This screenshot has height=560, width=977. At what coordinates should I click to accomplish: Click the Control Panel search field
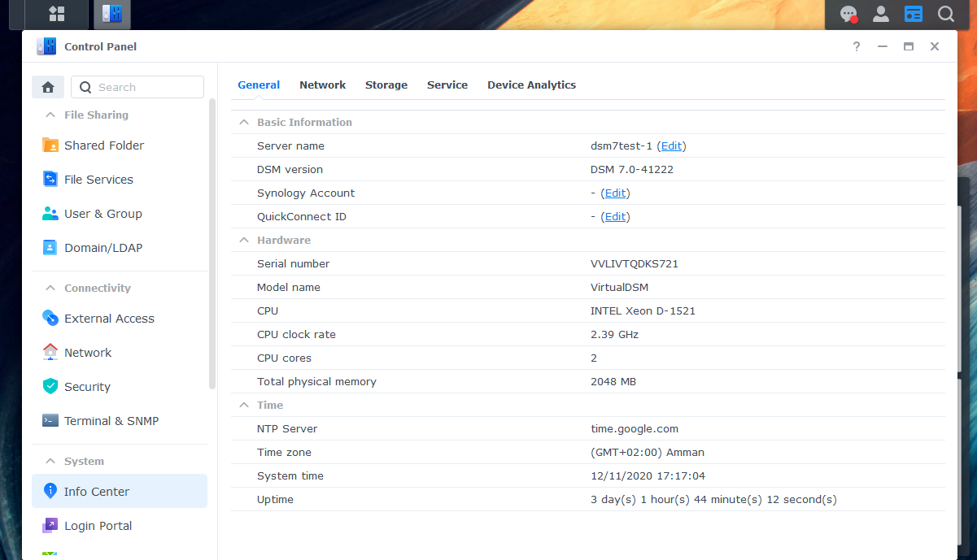[x=137, y=87]
